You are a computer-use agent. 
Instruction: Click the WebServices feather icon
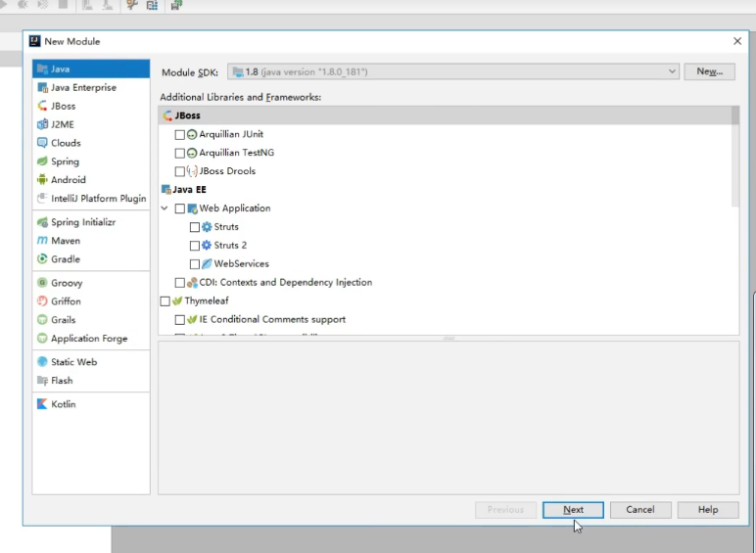click(x=207, y=263)
